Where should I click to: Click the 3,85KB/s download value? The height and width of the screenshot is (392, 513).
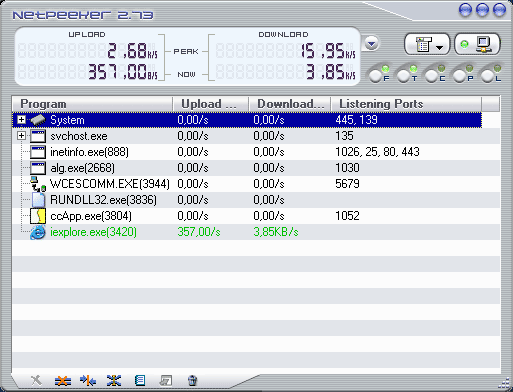tap(276, 232)
